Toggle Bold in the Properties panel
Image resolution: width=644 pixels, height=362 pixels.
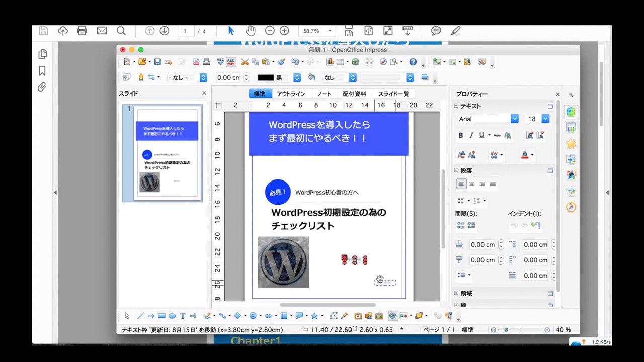(460, 135)
